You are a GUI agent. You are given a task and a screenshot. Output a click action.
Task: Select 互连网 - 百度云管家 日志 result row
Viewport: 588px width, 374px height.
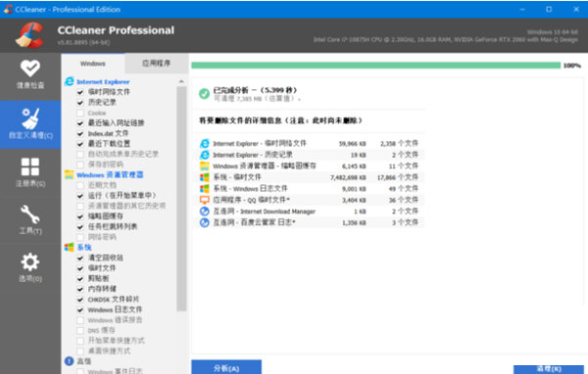tap(309, 222)
